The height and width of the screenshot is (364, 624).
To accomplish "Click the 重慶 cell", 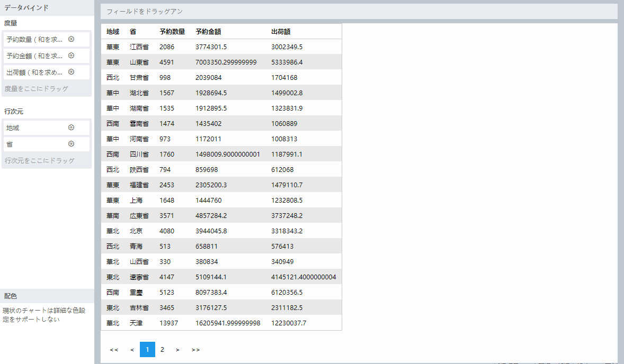I will pos(136,293).
